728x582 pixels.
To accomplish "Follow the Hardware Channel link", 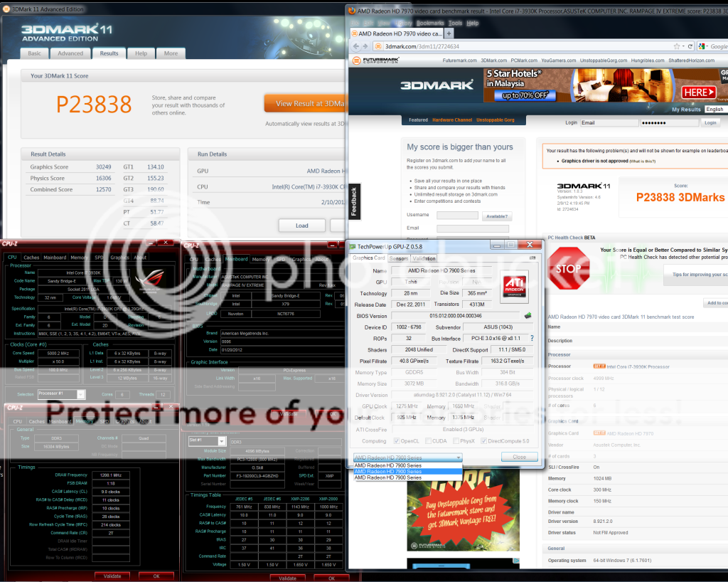I will pyautogui.click(x=452, y=120).
